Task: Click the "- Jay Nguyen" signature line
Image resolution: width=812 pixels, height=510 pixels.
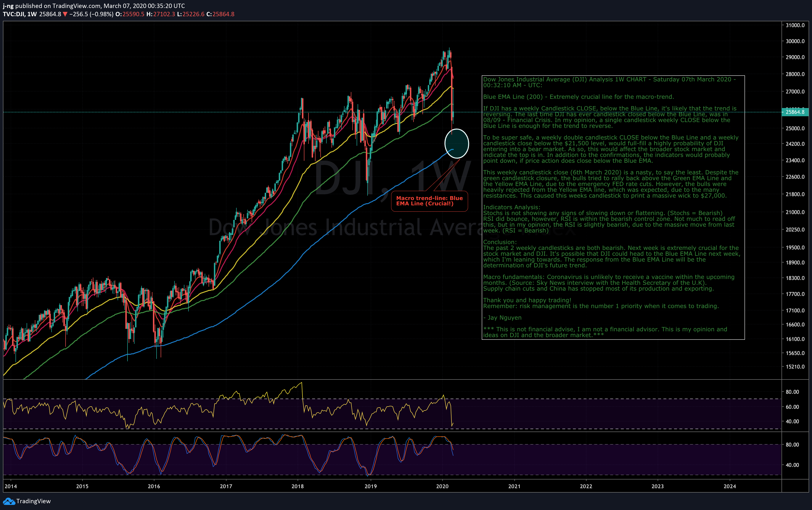Action: [502, 318]
